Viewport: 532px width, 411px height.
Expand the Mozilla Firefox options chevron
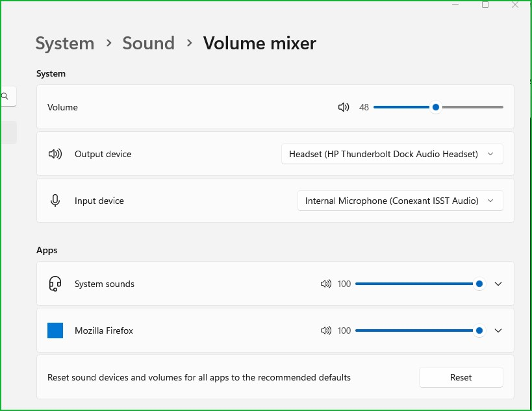click(498, 330)
